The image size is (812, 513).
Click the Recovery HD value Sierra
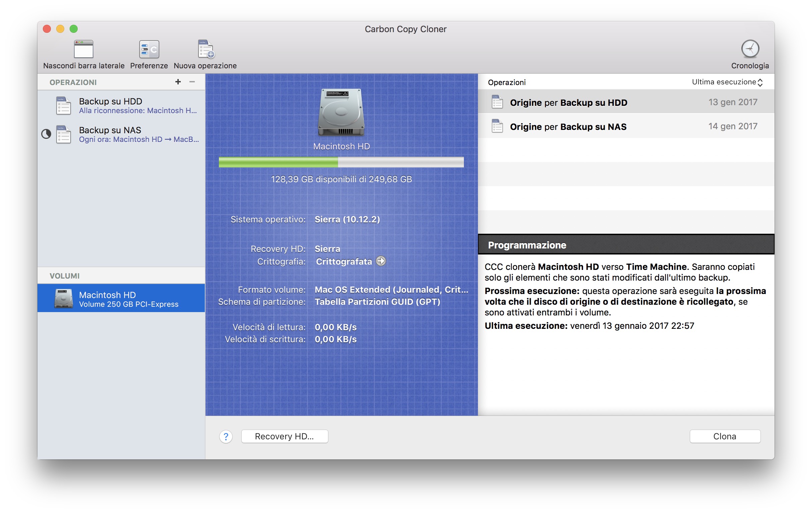[x=327, y=249]
